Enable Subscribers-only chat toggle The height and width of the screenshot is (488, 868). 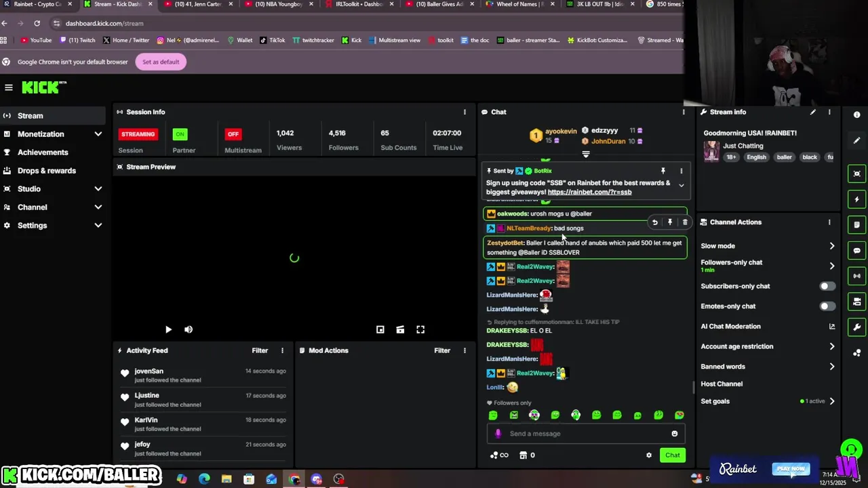[x=827, y=286]
